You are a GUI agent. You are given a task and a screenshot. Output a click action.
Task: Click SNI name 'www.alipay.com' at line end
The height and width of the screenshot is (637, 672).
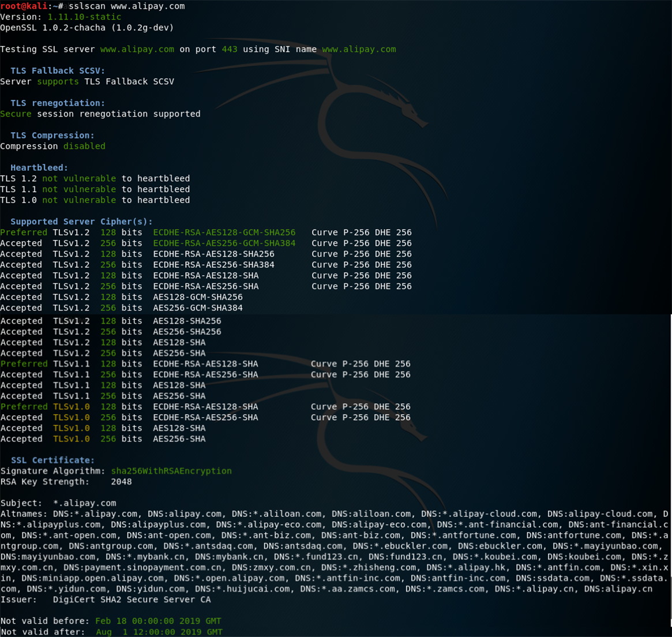(359, 49)
